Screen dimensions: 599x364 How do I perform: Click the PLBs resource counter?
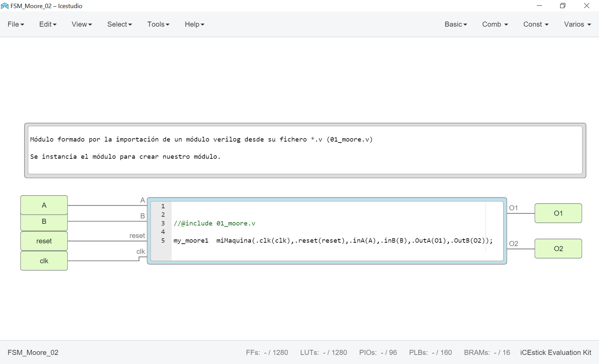(430, 353)
